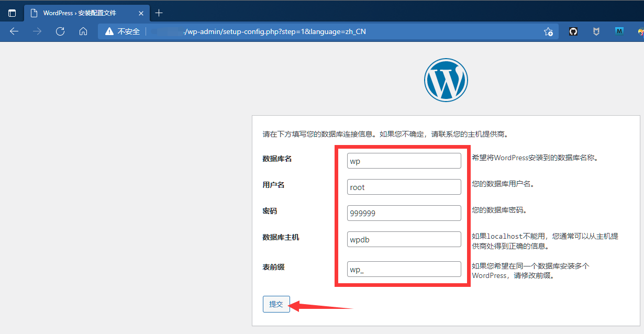Image resolution: width=644 pixels, height=334 pixels.
Task: Click the 数据库主机 label
Action: pyautogui.click(x=281, y=237)
